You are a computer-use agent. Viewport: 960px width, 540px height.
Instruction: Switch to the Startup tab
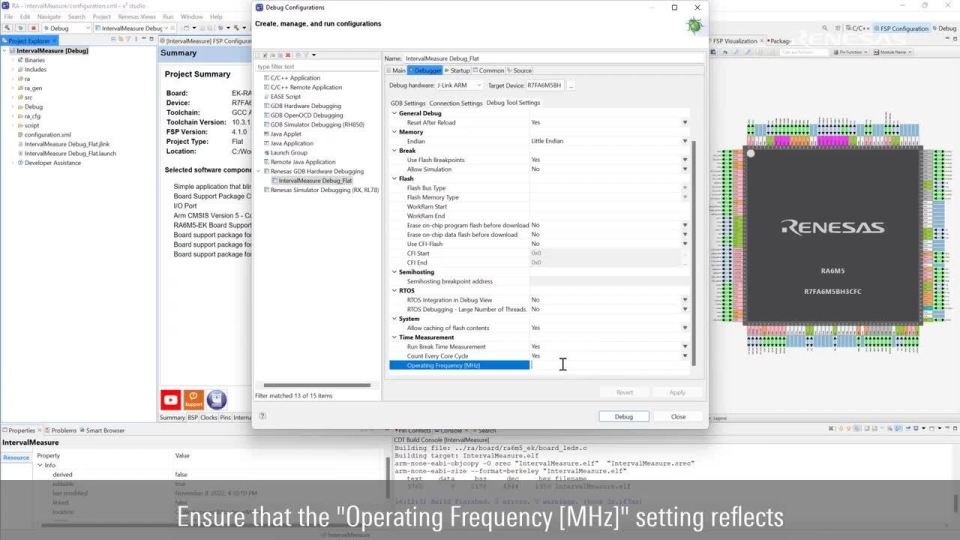[457, 70]
